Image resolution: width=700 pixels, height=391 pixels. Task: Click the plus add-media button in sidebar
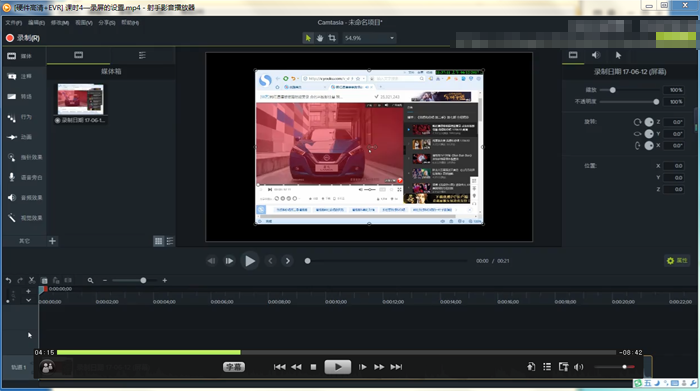[52, 241]
